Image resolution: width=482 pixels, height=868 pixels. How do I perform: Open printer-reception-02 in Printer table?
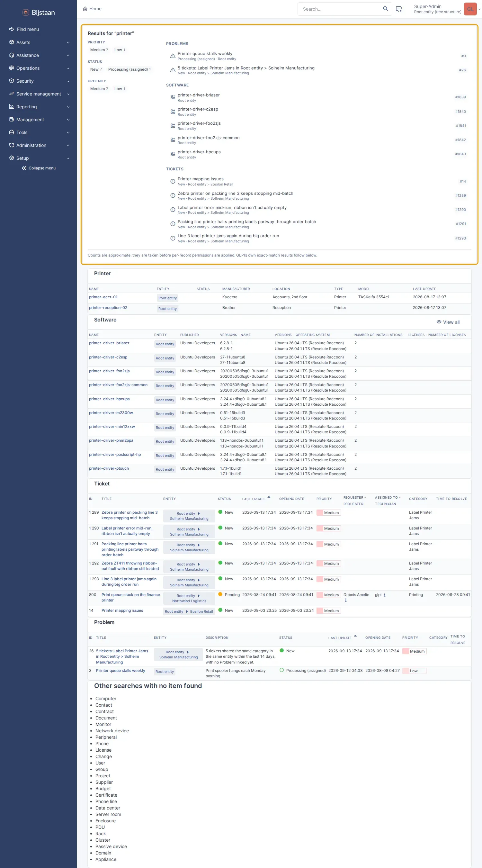click(108, 308)
